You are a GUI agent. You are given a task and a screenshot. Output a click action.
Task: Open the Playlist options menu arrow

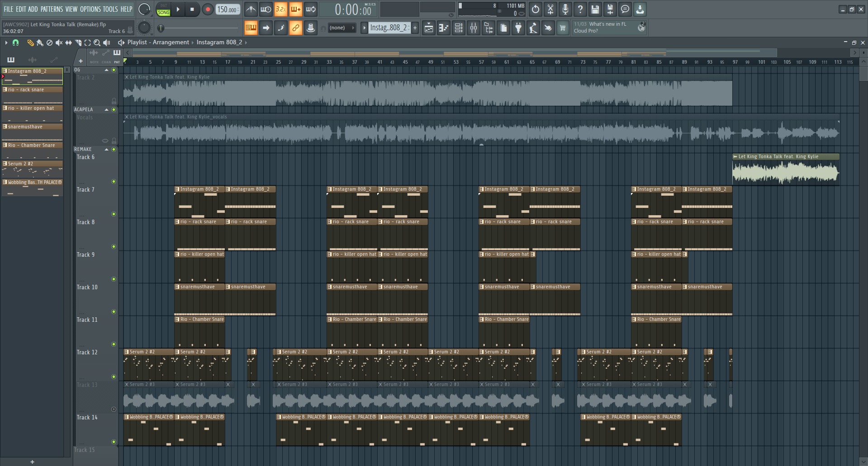6,42
